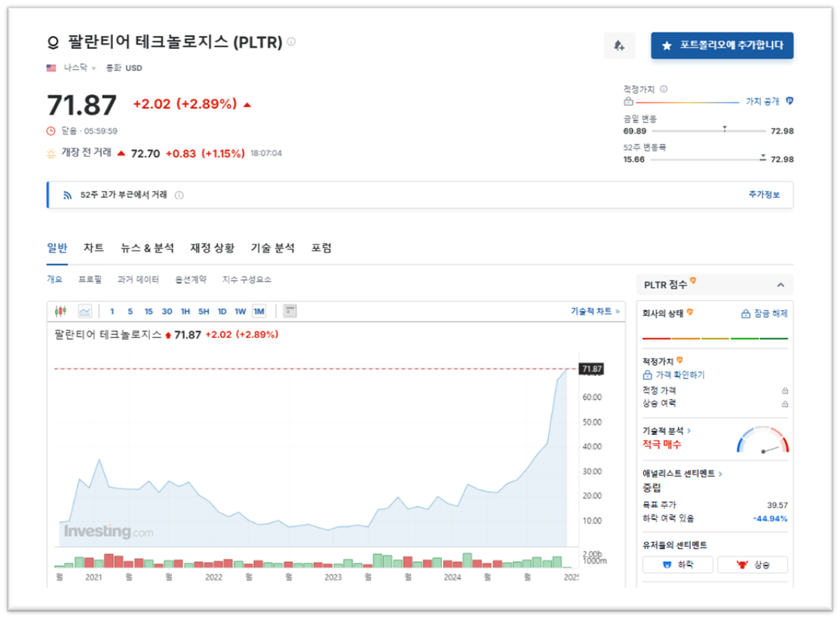Click the 금일 변동 range slider marker
The image size is (840, 619).
[x=725, y=128]
